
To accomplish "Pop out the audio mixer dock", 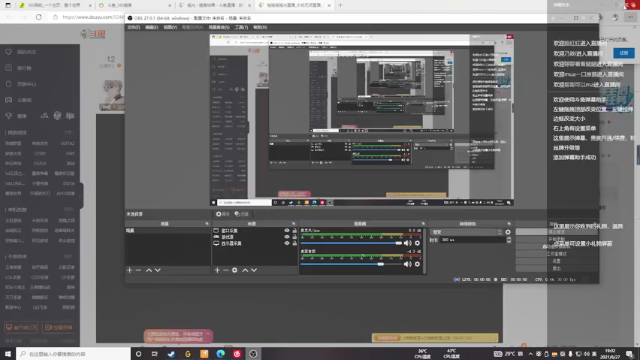I will point(423,224).
